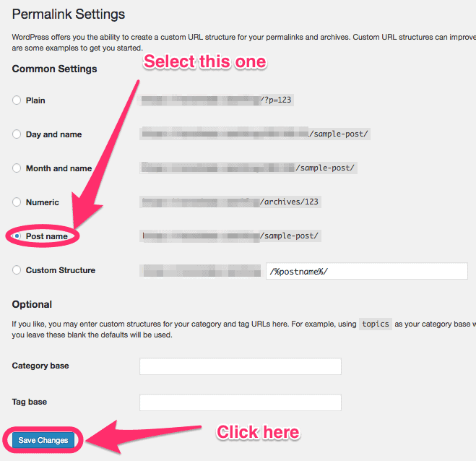The image size is (476, 461).
Task: Focus the Category base input field
Action: coord(240,366)
